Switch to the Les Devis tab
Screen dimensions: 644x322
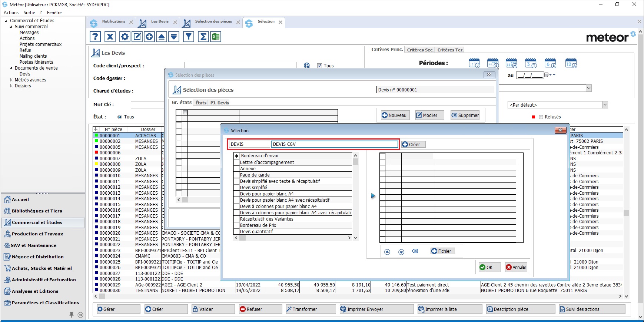point(160,21)
